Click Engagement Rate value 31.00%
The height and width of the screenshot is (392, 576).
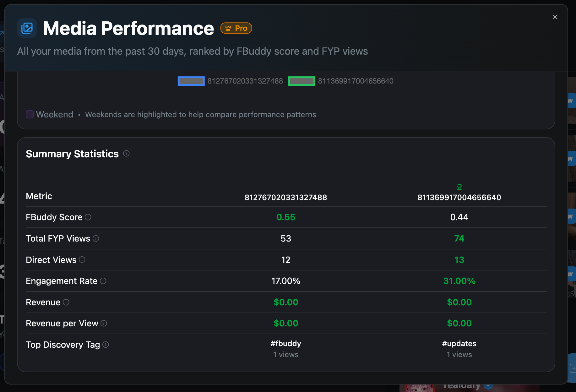(x=459, y=281)
